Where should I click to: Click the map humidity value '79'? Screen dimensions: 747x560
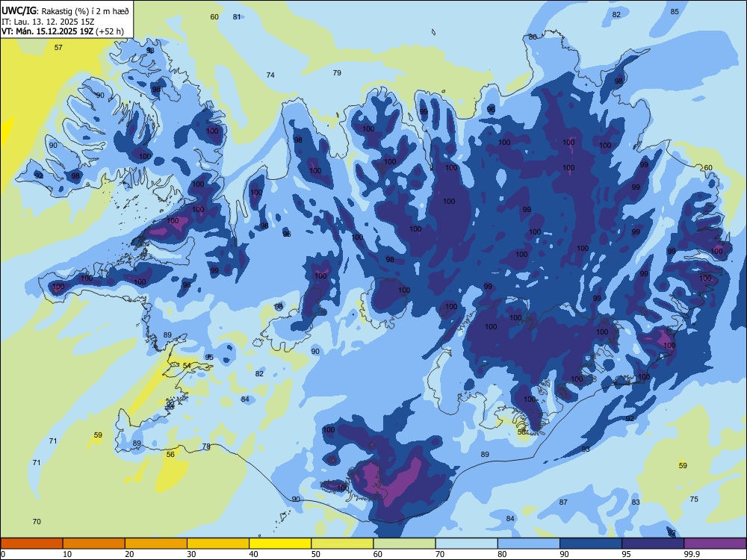point(337,73)
